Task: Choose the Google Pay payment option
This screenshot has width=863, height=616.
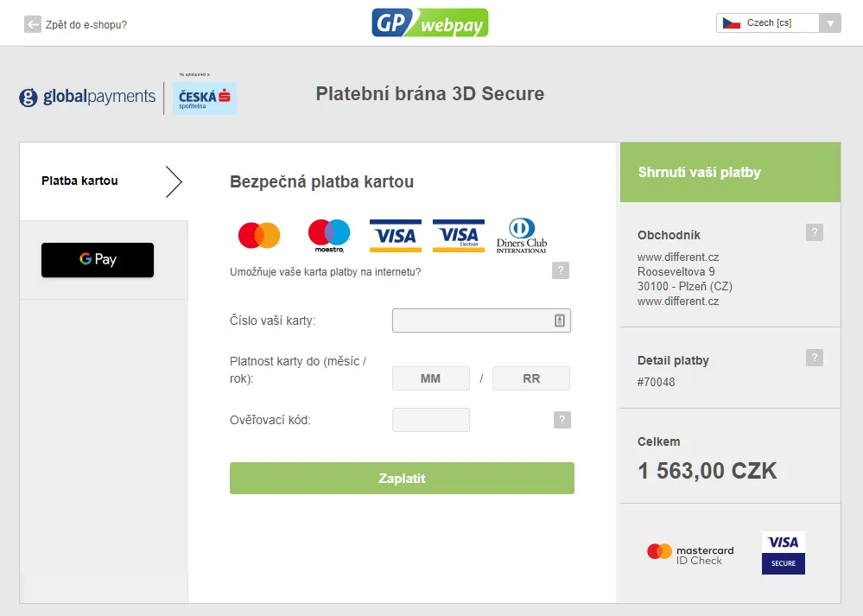Action: 98,260
